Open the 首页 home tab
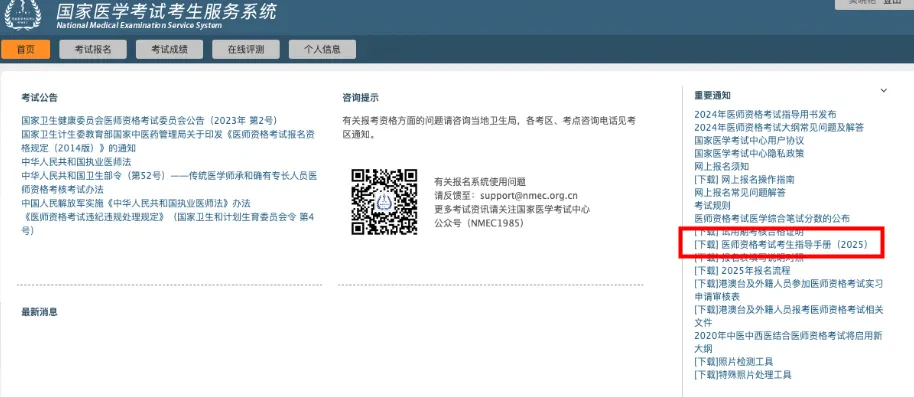Screen dimensions: 914x397 tap(26, 50)
